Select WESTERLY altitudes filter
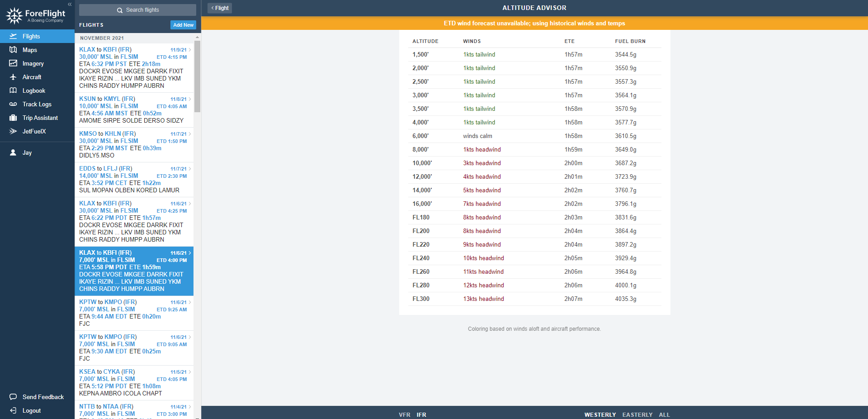 coord(600,414)
